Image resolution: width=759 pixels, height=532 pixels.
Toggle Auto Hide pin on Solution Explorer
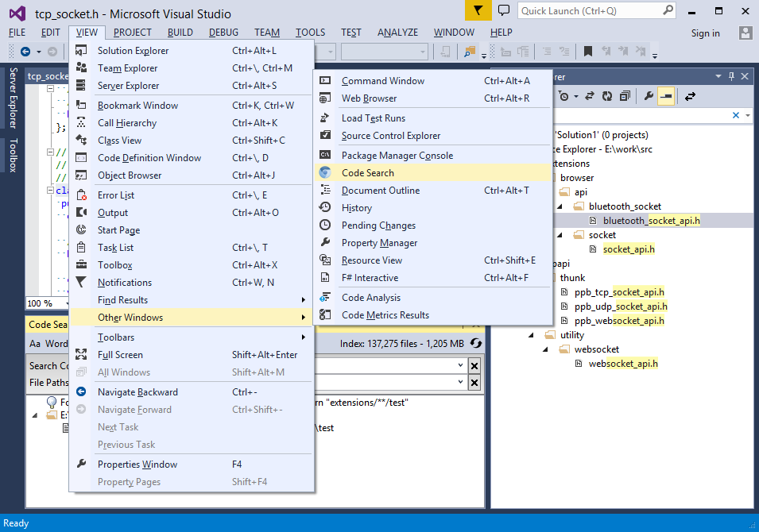click(x=731, y=76)
